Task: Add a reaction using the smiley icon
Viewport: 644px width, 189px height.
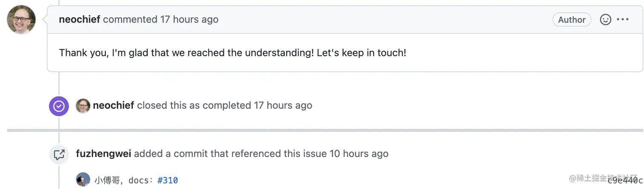Action: [605, 20]
